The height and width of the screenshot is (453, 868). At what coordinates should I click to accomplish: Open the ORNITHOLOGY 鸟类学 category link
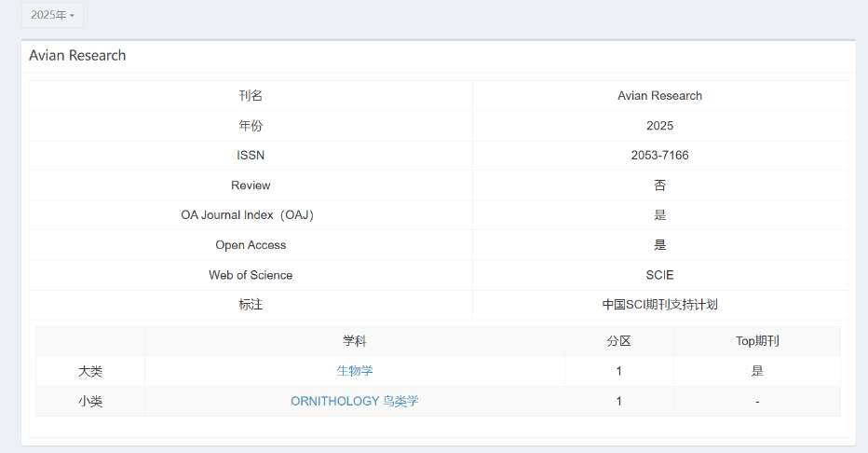pos(355,401)
